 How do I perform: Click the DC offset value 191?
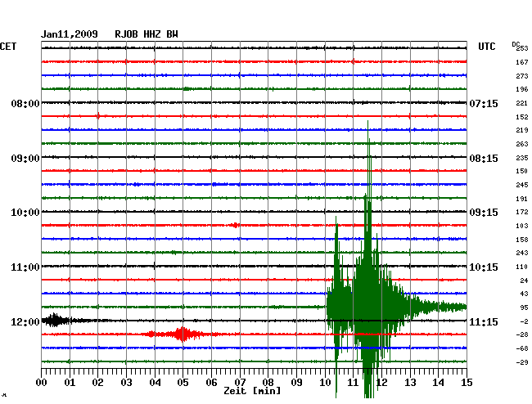522,199
